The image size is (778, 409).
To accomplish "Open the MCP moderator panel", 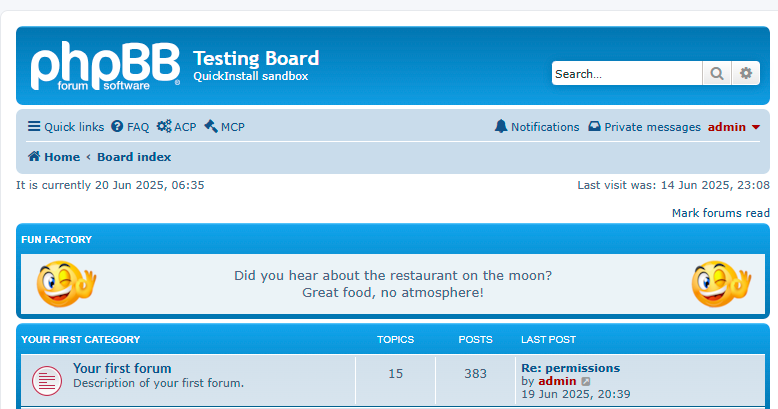I will click(224, 127).
